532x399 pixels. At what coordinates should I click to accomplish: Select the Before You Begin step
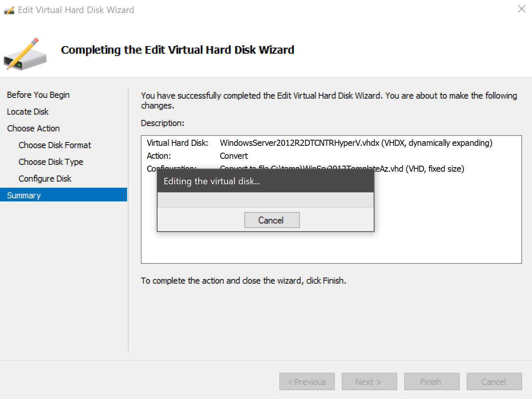pyautogui.click(x=38, y=95)
